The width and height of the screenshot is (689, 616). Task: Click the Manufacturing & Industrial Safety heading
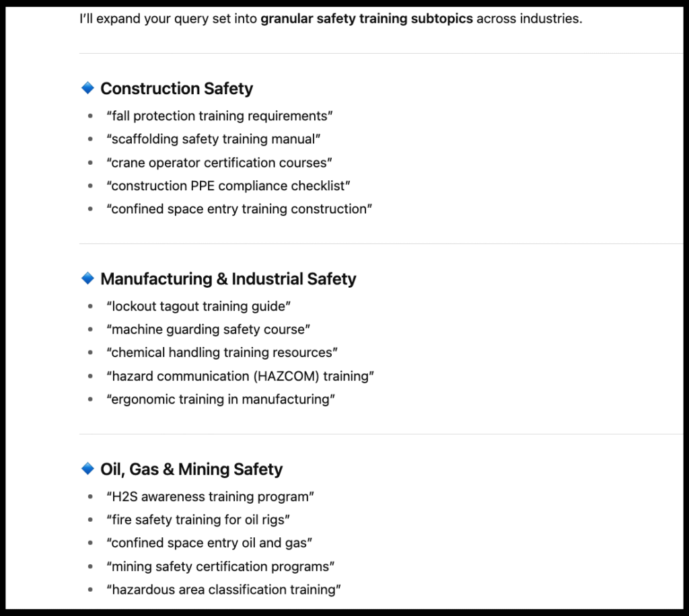(228, 279)
